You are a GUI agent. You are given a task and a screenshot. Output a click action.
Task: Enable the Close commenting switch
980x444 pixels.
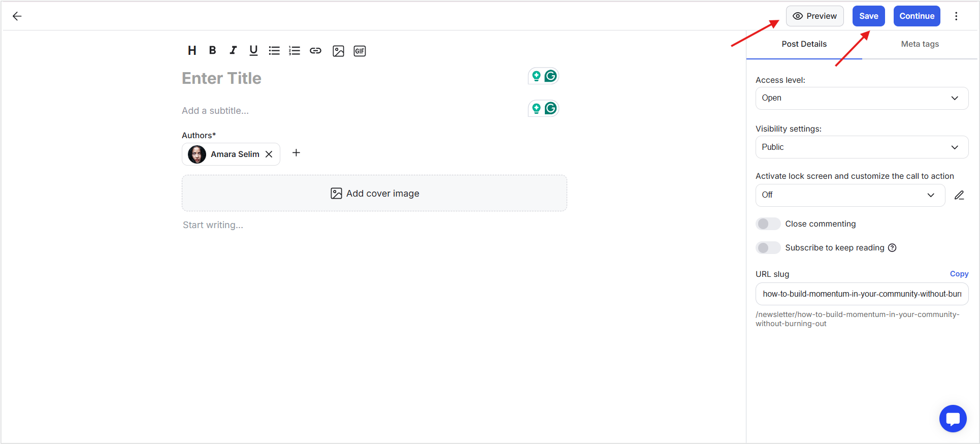tap(768, 224)
